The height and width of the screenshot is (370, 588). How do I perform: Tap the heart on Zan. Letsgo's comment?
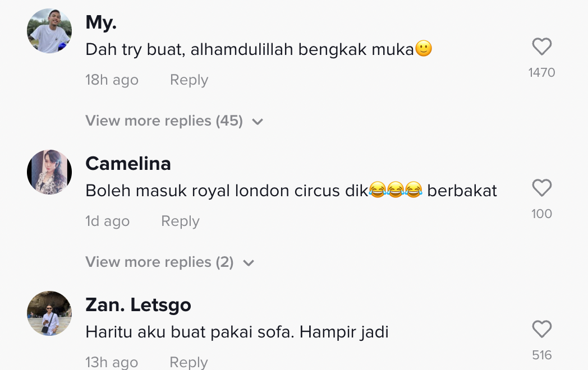[541, 330]
